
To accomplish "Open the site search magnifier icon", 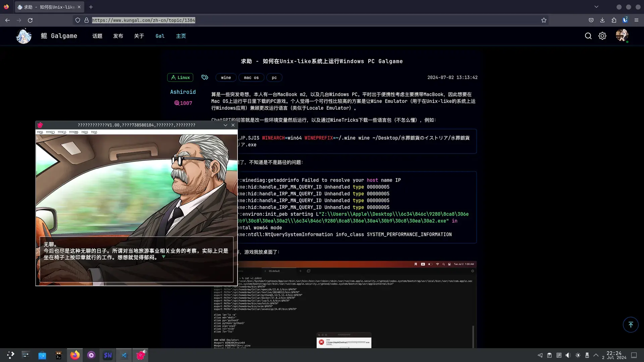I will pyautogui.click(x=588, y=36).
